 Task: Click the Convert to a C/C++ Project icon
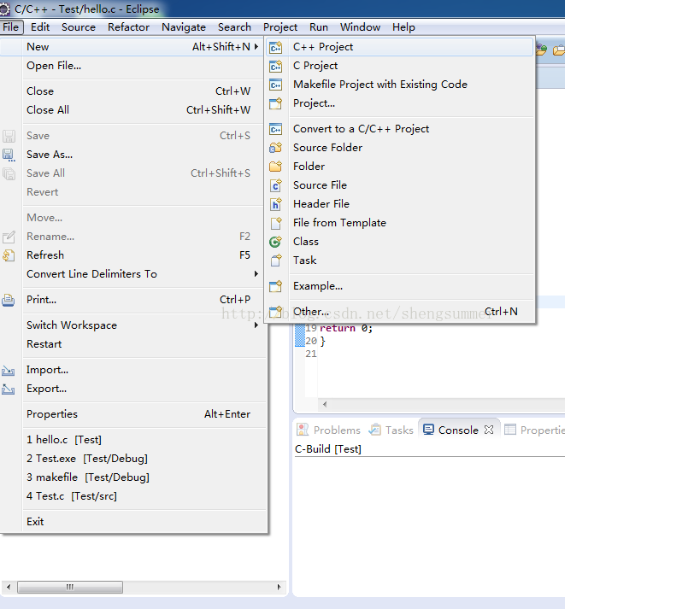point(276,129)
